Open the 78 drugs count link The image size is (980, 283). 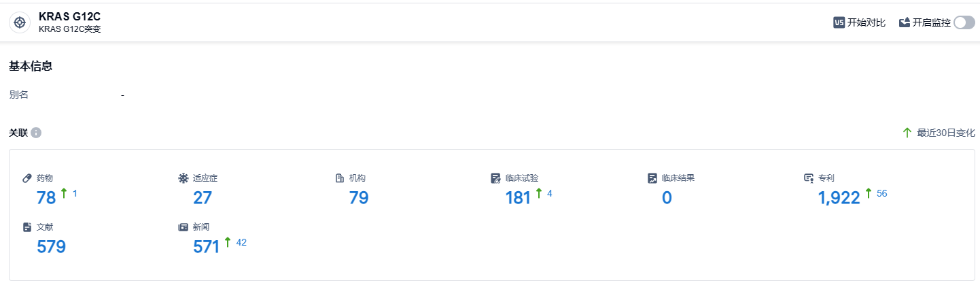pyautogui.click(x=46, y=198)
